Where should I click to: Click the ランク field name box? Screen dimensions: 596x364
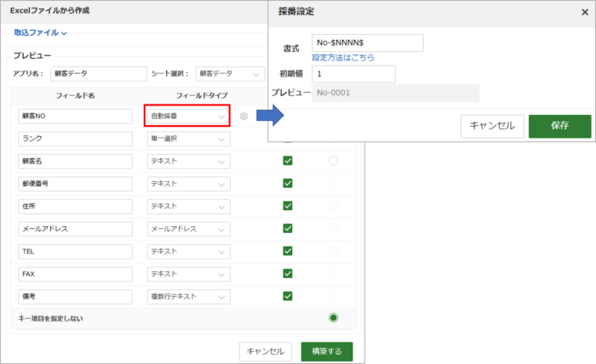[75, 139]
